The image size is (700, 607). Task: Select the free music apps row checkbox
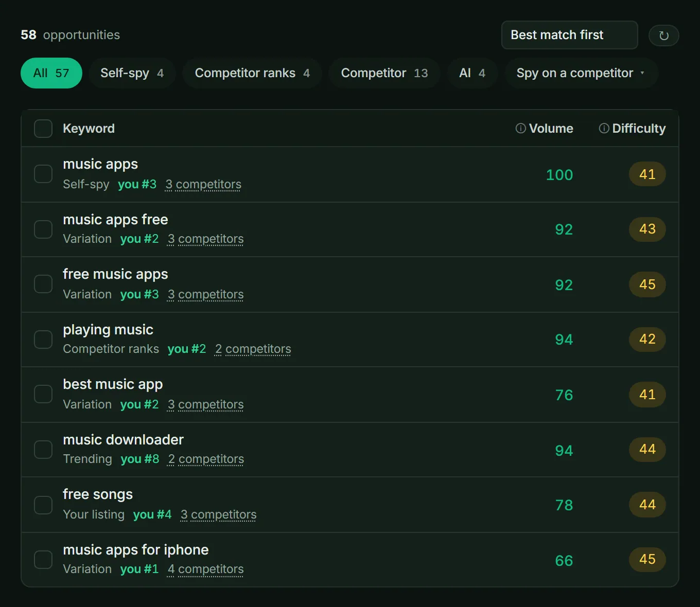(x=43, y=284)
